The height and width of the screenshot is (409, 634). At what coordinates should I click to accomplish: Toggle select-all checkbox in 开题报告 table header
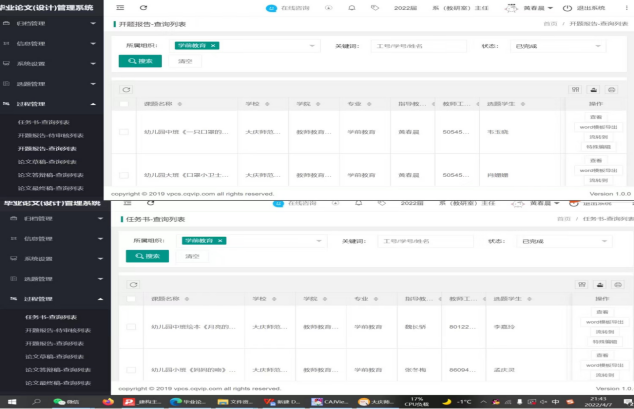click(124, 104)
